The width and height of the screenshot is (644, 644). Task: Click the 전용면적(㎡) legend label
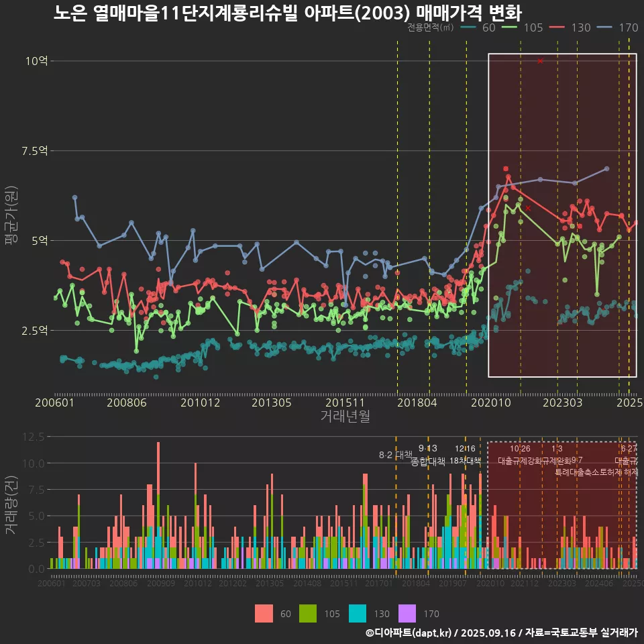431,28
